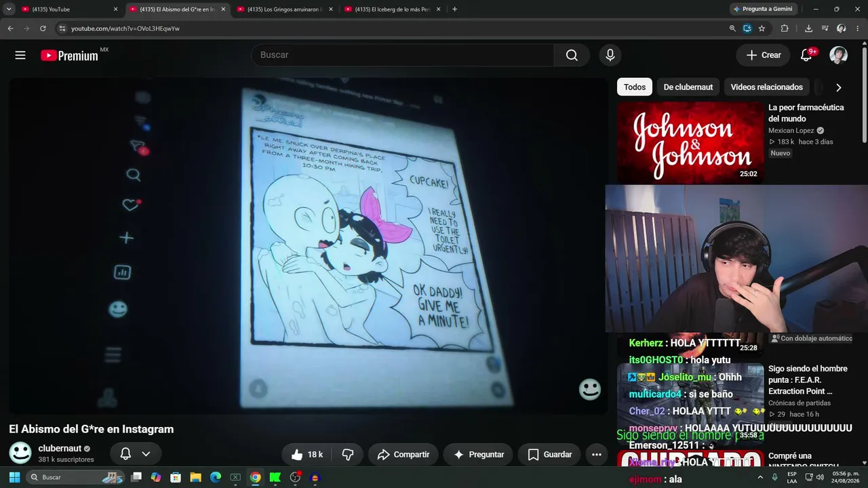868x488 pixels.
Task: Dislike the video with thumbs down
Action: (348, 455)
